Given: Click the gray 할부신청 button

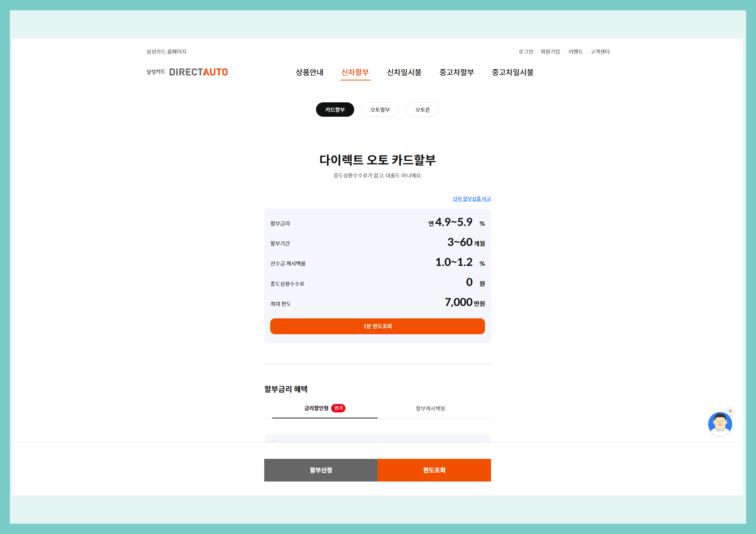Looking at the screenshot, I should pyautogui.click(x=321, y=470).
